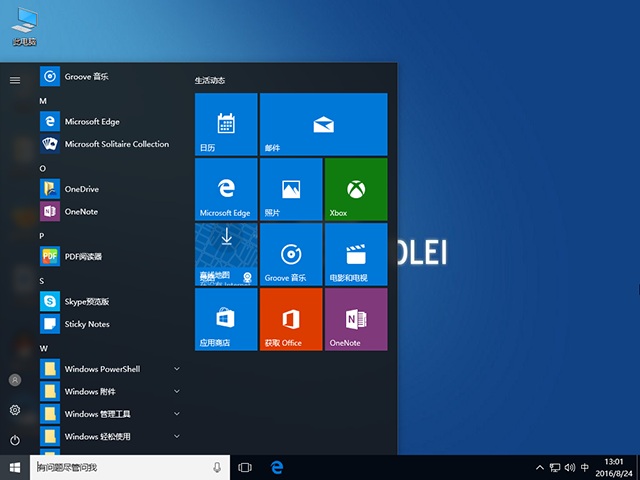Open the OneNote tile in start tiles
This screenshot has width=640, height=480.
pos(355,319)
